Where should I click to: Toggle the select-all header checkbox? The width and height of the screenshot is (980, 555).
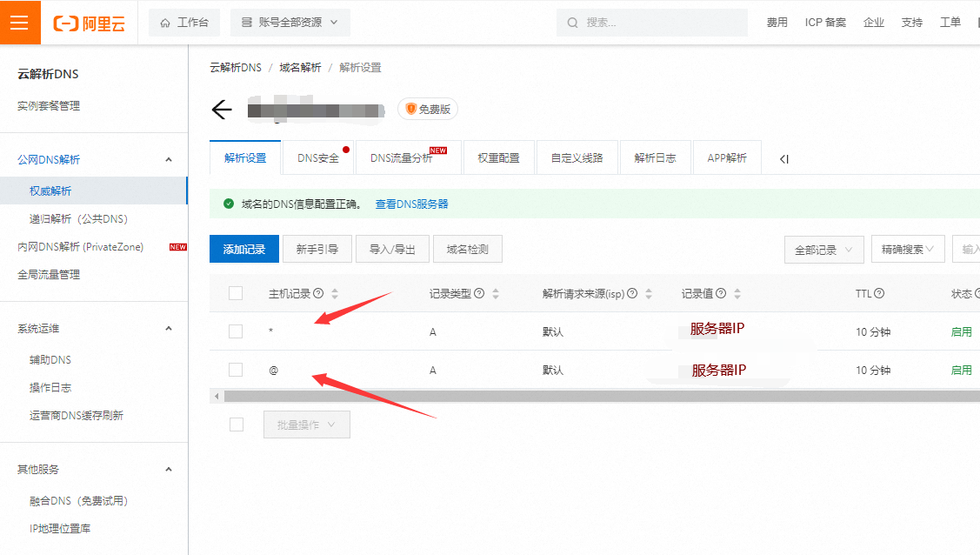pos(236,293)
